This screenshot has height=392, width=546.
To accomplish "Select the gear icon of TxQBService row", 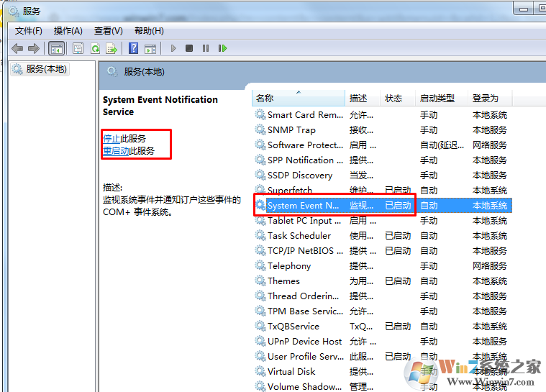I will [x=260, y=327].
